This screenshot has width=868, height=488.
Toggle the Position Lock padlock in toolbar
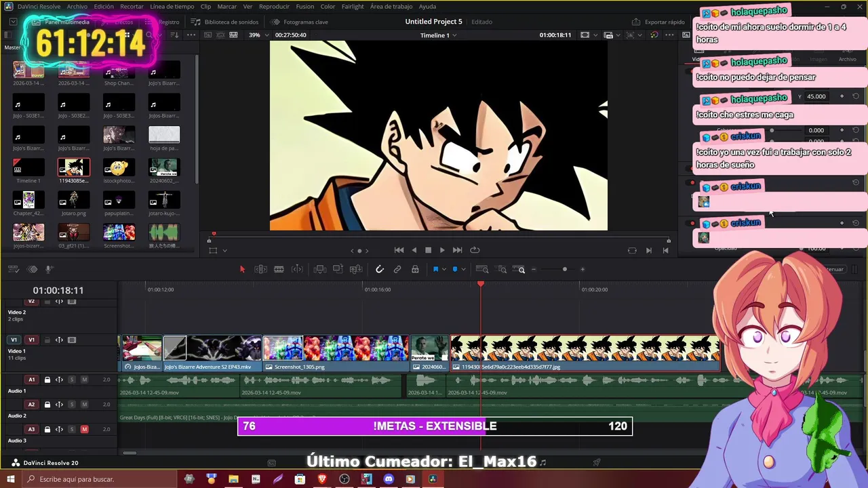click(x=415, y=270)
